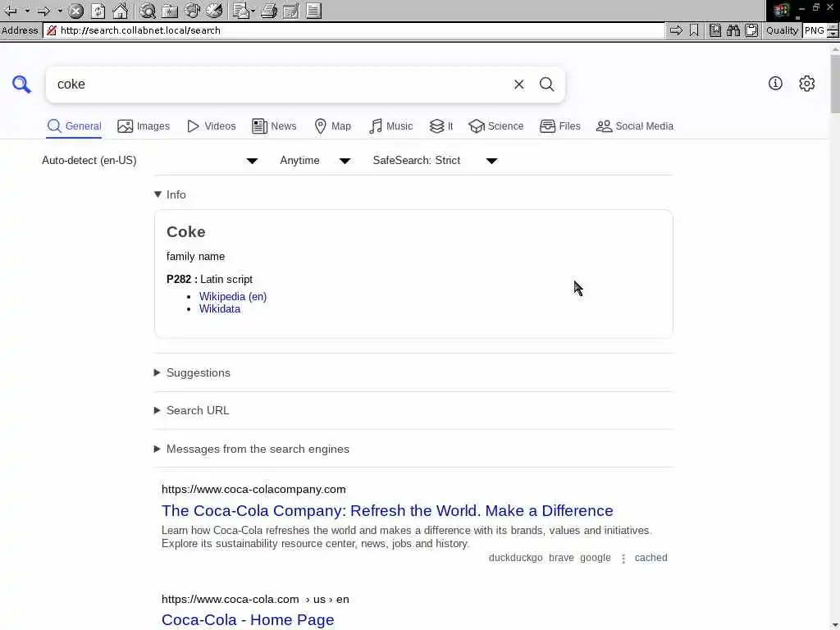Switch to the Files tab

(x=559, y=126)
